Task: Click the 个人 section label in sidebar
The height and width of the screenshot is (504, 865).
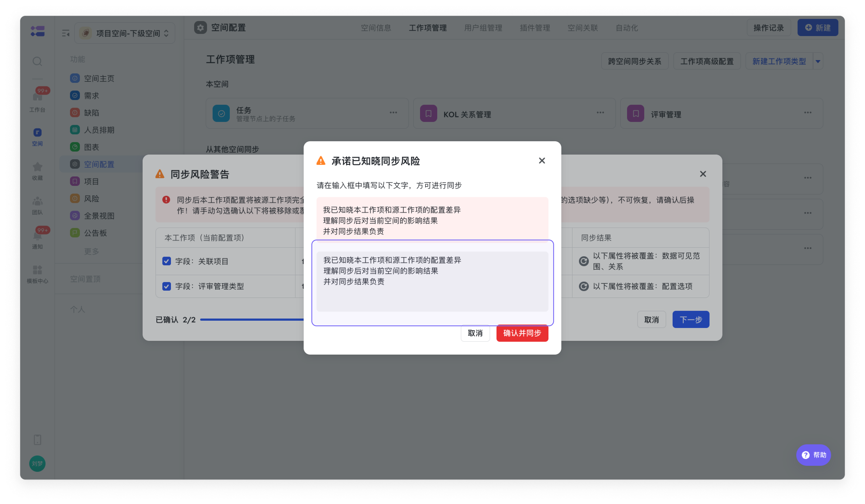Action: coord(78,309)
